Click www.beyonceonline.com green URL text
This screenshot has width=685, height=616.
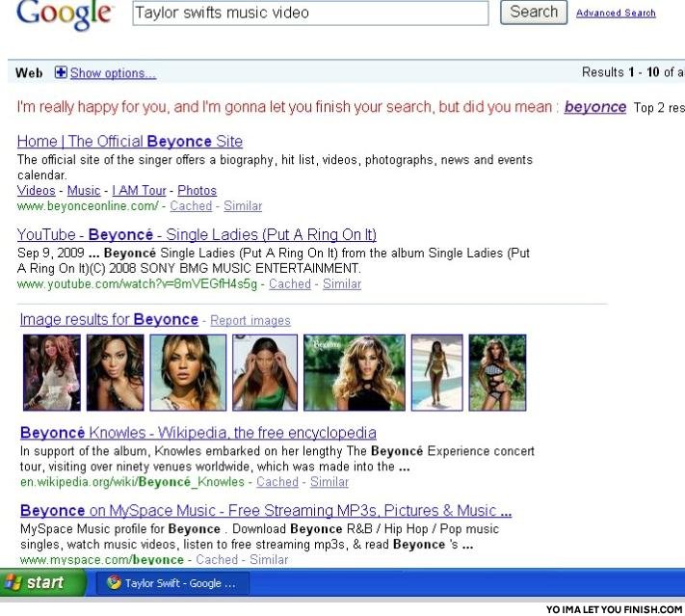click(88, 206)
